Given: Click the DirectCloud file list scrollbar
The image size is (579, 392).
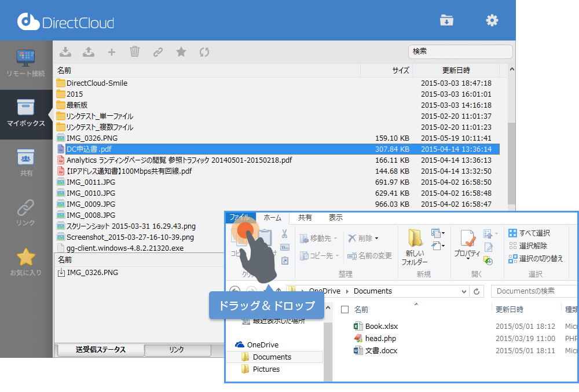Looking at the screenshot, I should point(511,164).
